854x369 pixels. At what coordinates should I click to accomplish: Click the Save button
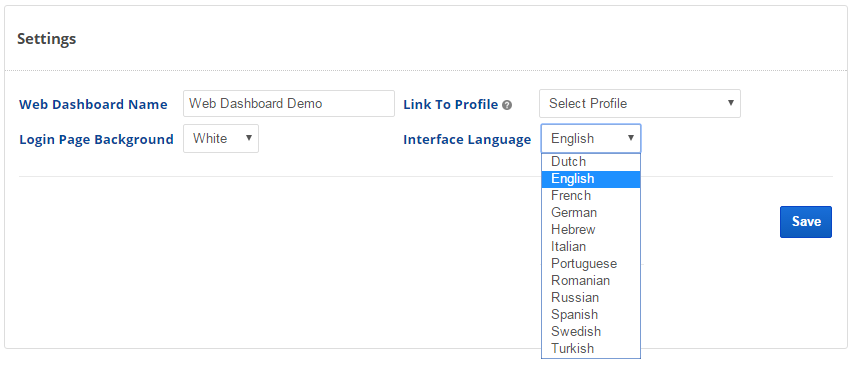pyautogui.click(x=806, y=222)
